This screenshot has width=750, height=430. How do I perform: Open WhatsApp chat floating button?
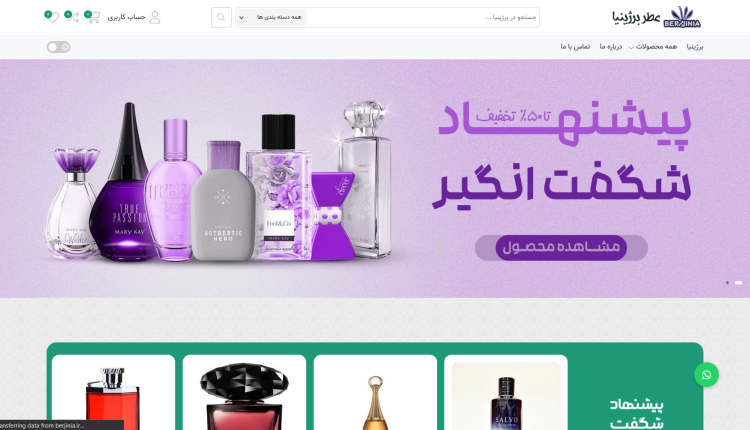[706, 375]
